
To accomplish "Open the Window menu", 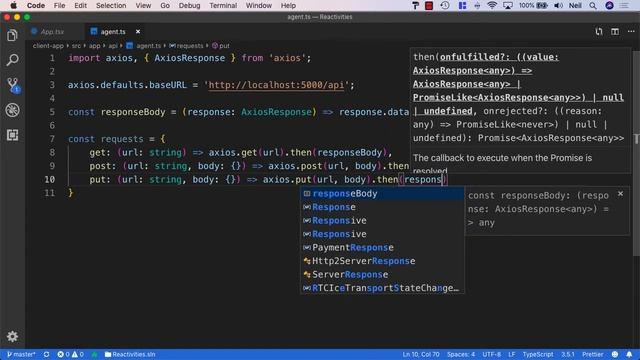I will tap(258, 5).
